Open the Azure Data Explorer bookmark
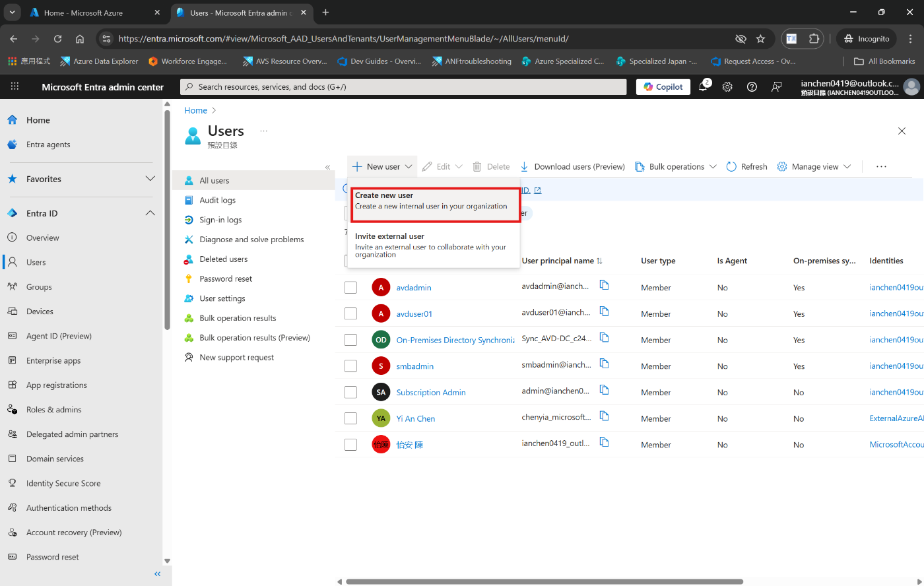Image resolution: width=924 pixels, height=586 pixels. point(99,61)
